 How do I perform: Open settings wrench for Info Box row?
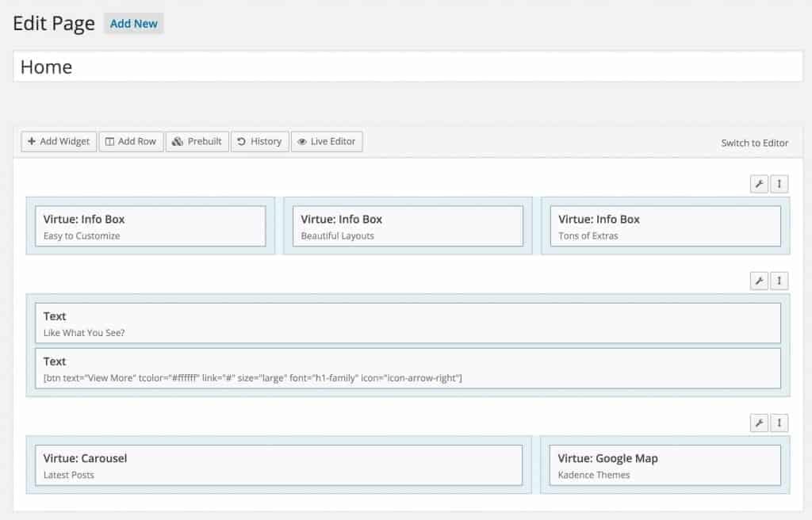pyautogui.click(x=759, y=184)
